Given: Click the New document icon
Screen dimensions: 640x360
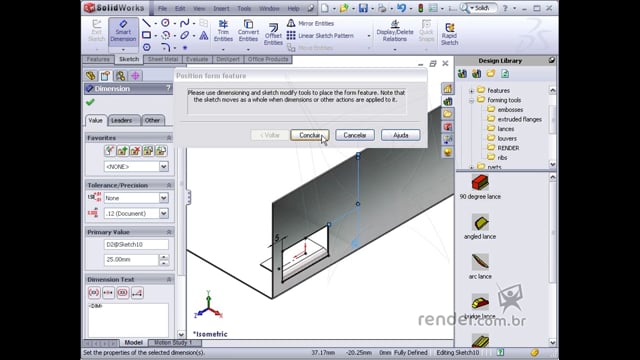Looking at the screenshot, I should [x=325, y=8].
